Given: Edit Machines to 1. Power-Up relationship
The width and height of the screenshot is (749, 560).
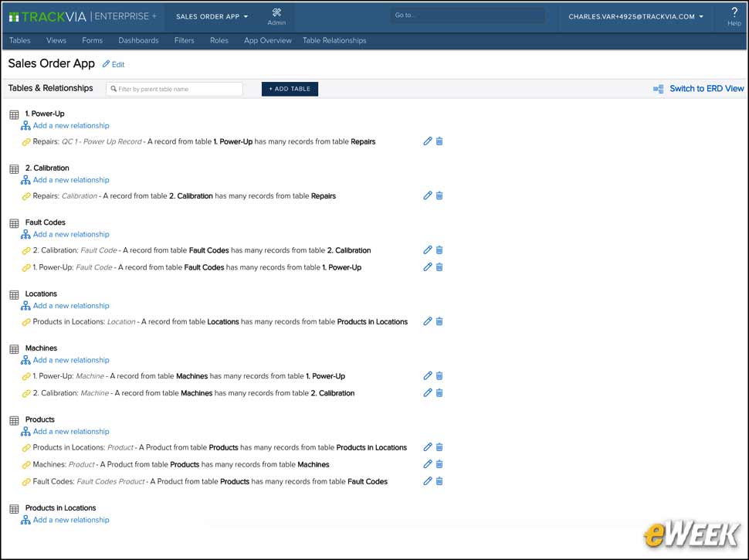Looking at the screenshot, I should tap(428, 376).
